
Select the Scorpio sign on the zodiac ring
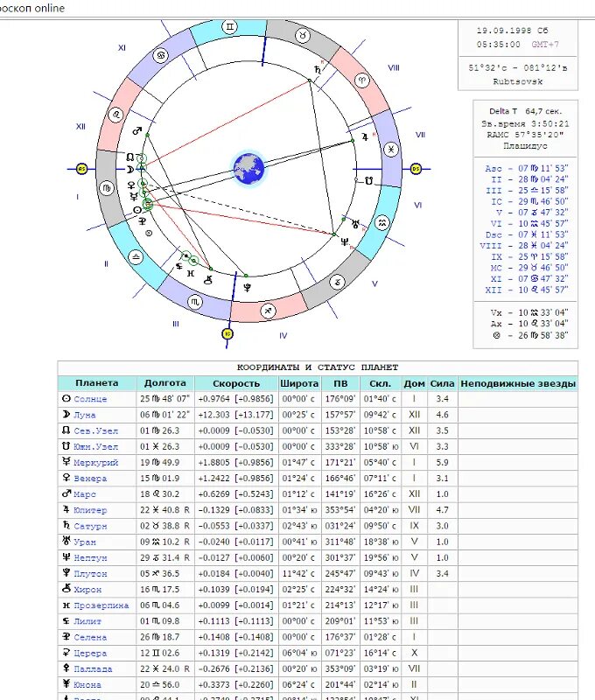click(x=195, y=302)
